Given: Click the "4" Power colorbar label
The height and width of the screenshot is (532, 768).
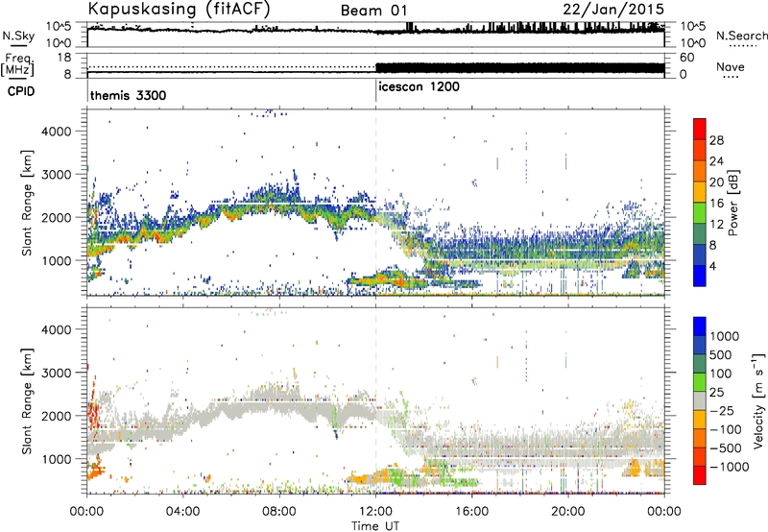Looking at the screenshot, I should 712,266.
